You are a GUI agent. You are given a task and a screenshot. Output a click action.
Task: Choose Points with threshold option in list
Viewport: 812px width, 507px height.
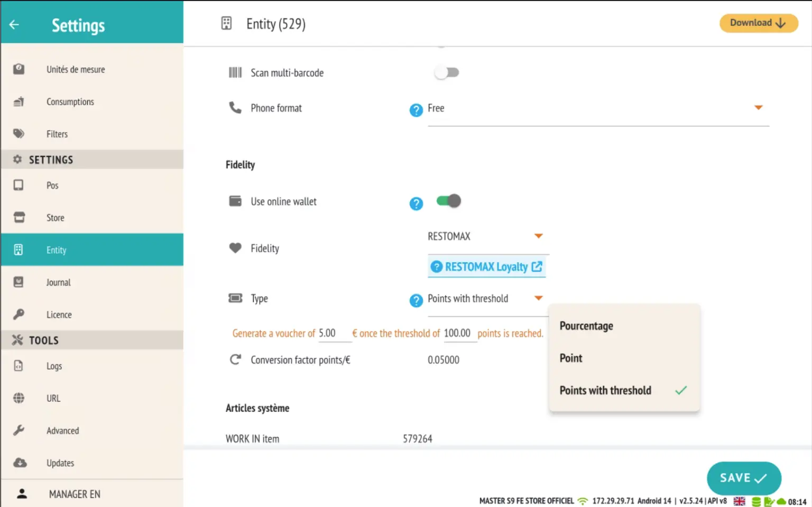coord(624,390)
